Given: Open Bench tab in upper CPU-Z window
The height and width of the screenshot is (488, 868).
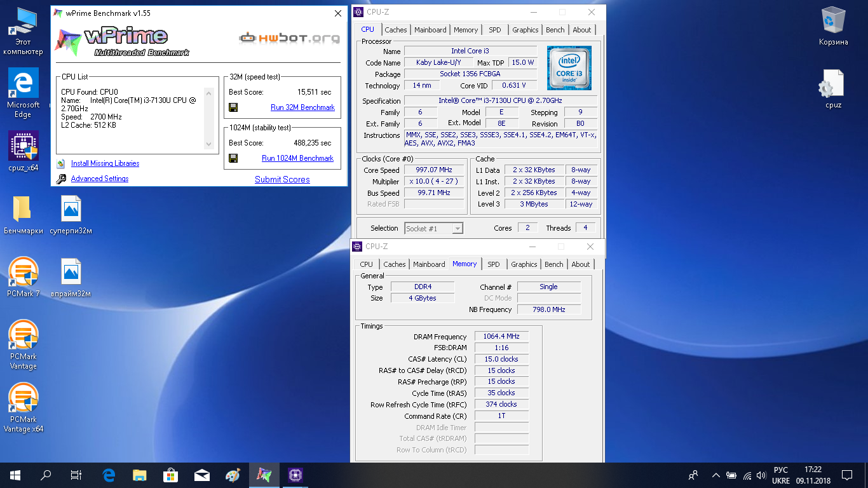Looking at the screenshot, I should tap(555, 30).
